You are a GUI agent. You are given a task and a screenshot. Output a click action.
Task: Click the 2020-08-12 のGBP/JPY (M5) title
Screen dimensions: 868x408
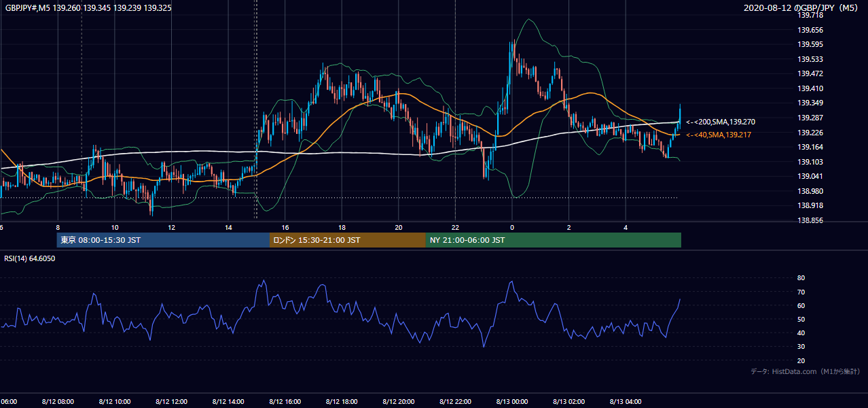click(802, 8)
